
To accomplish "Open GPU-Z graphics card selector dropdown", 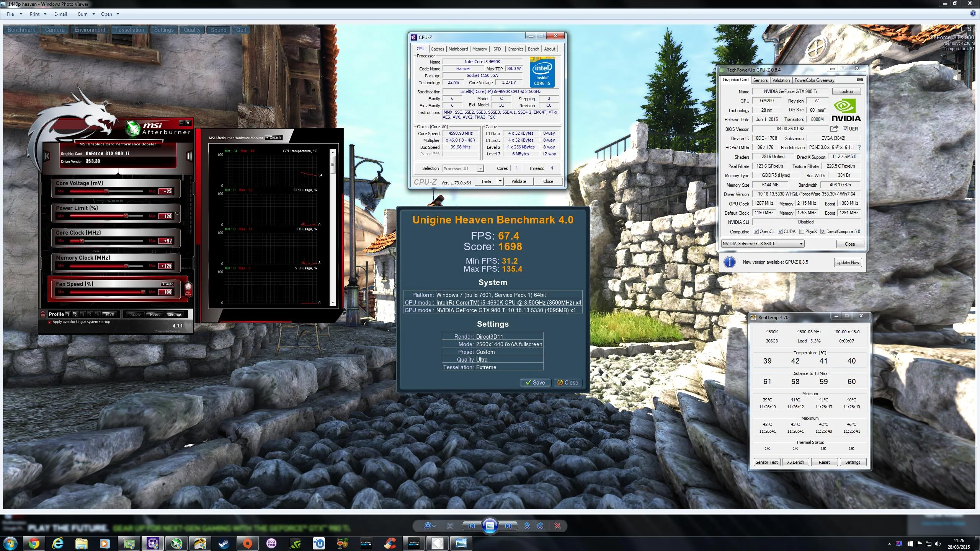I will click(x=763, y=244).
